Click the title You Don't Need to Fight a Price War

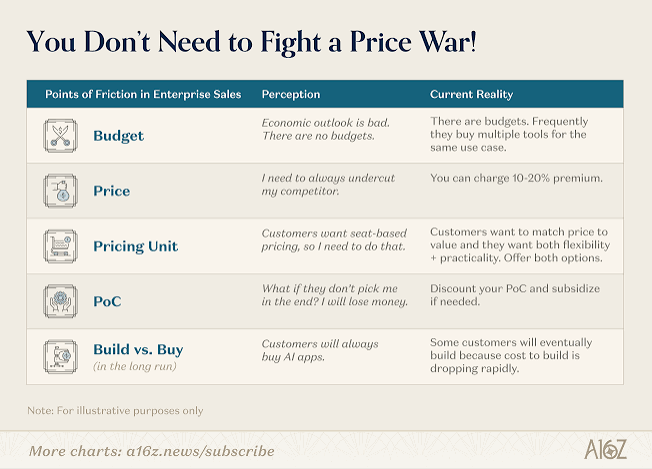tap(251, 42)
